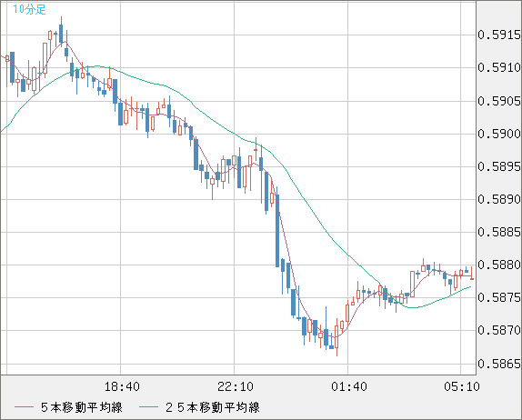Select the 0.5865 price axis label
Viewport: 522px width, 420px height.
499,364
